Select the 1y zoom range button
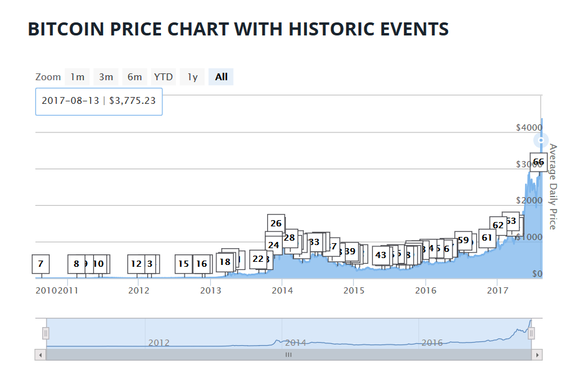 point(193,77)
